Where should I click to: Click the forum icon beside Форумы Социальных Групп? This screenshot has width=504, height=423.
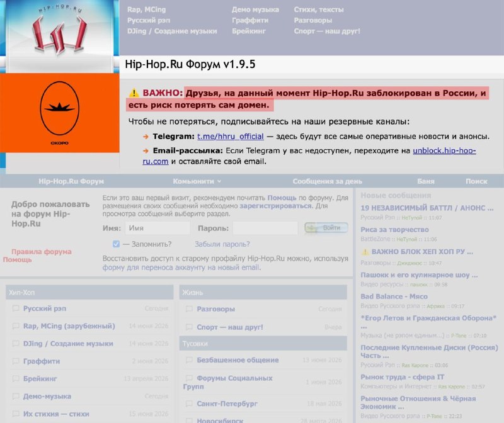(190, 378)
